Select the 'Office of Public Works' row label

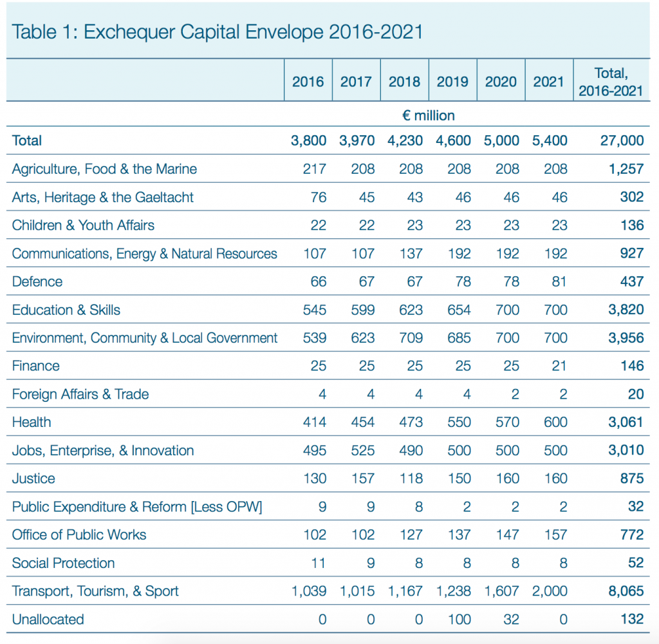[79, 535]
